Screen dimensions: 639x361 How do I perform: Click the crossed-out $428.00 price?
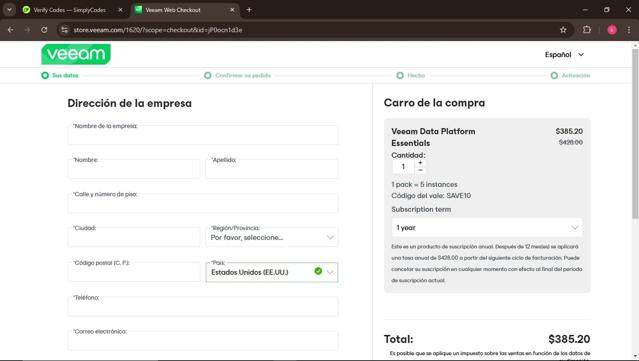pyautogui.click(x=571, y=142)
